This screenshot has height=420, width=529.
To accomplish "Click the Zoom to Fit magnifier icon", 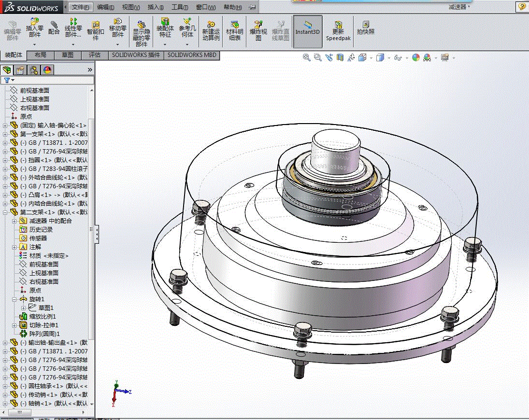I will (x=306, y=57).
